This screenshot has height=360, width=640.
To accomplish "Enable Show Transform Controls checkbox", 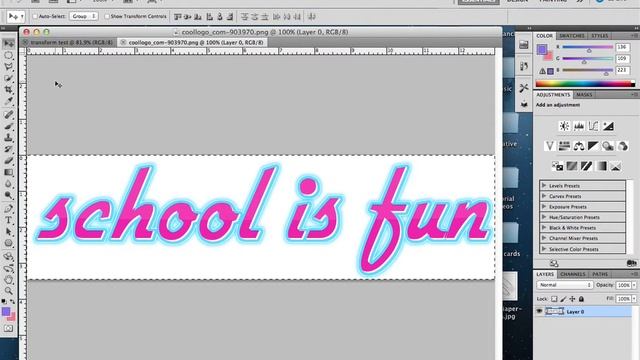I will point(107,16).
